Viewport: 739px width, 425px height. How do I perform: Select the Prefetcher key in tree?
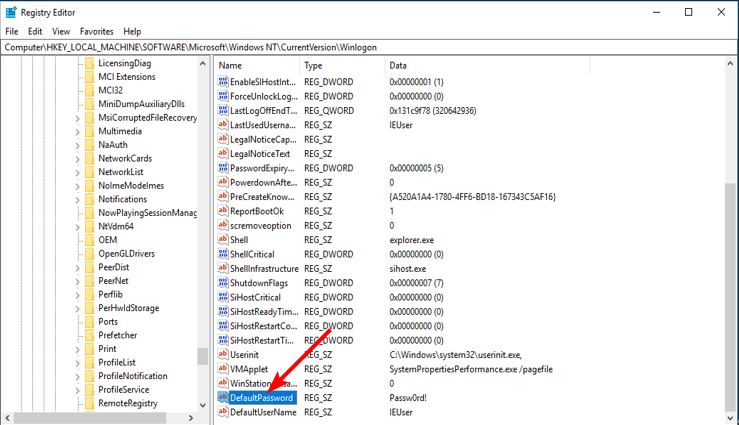[x=118, y=335]
